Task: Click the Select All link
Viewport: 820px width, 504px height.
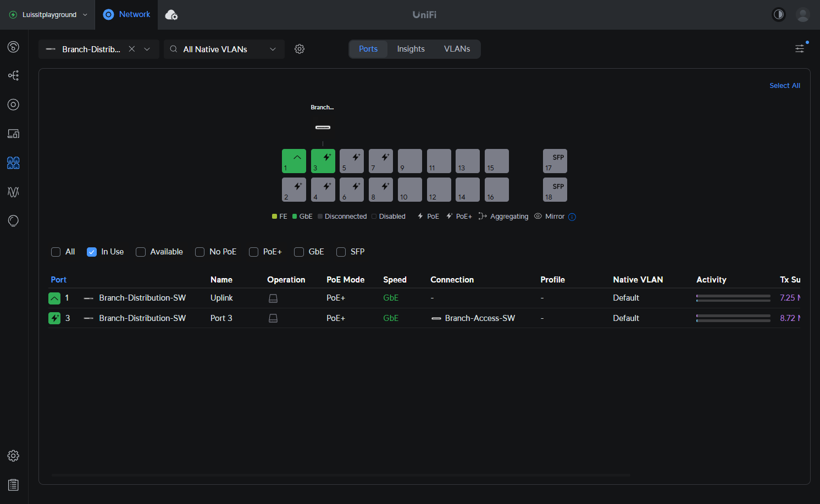Action: [785, 85]
